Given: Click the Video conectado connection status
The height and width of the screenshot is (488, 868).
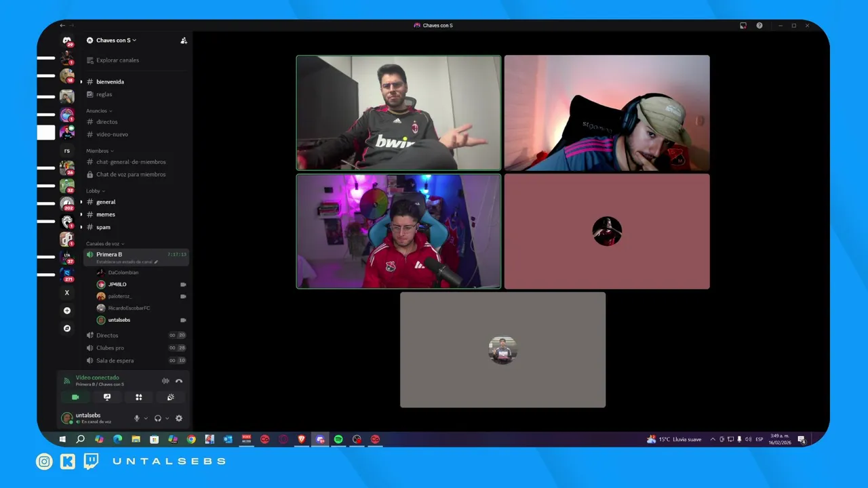Looking at the screenshot, I should coord(97,378).
